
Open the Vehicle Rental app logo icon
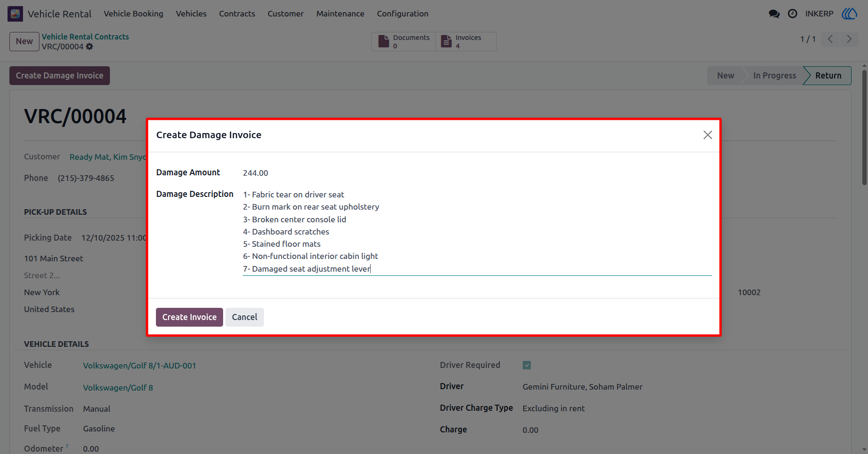pos(15,14)
